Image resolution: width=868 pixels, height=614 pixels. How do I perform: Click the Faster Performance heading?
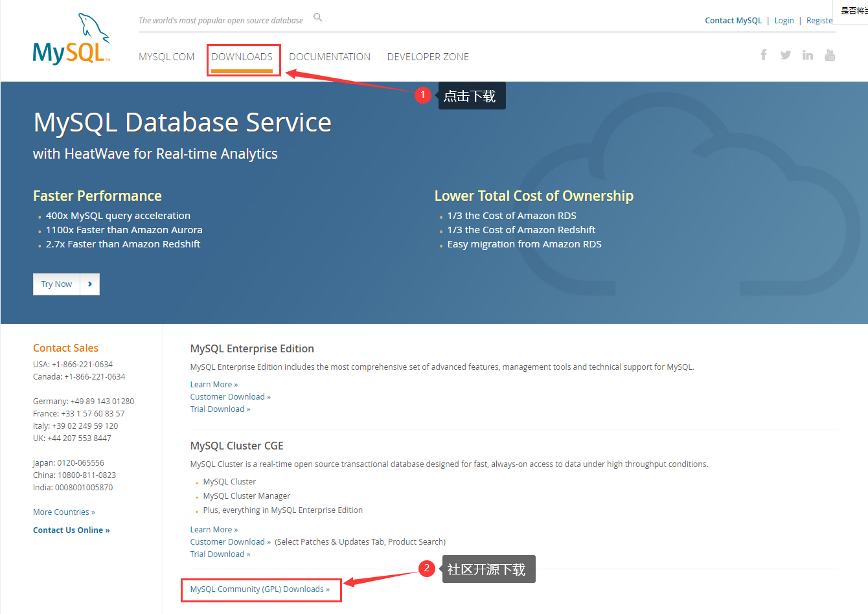(97, 196)
